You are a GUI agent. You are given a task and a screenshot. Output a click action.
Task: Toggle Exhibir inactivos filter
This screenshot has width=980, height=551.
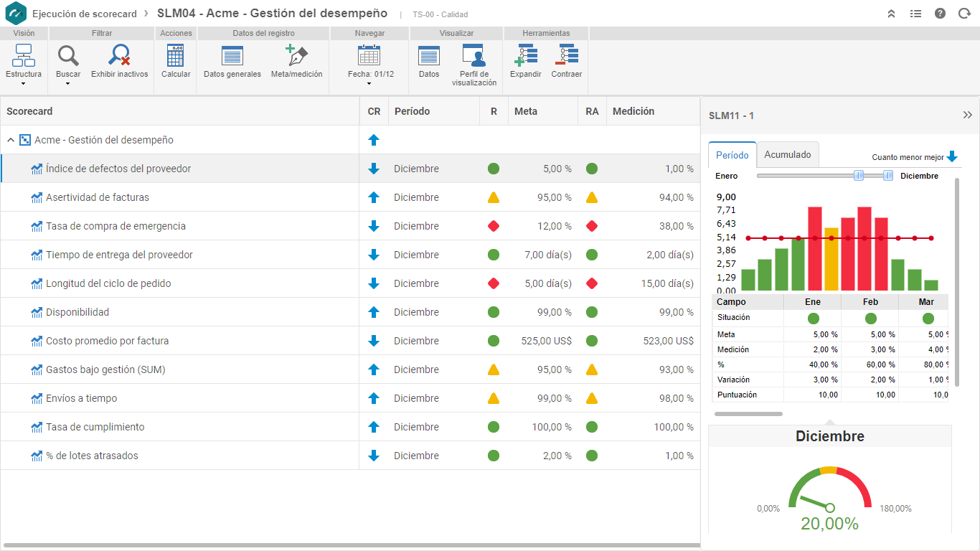[x=119, y=56]
